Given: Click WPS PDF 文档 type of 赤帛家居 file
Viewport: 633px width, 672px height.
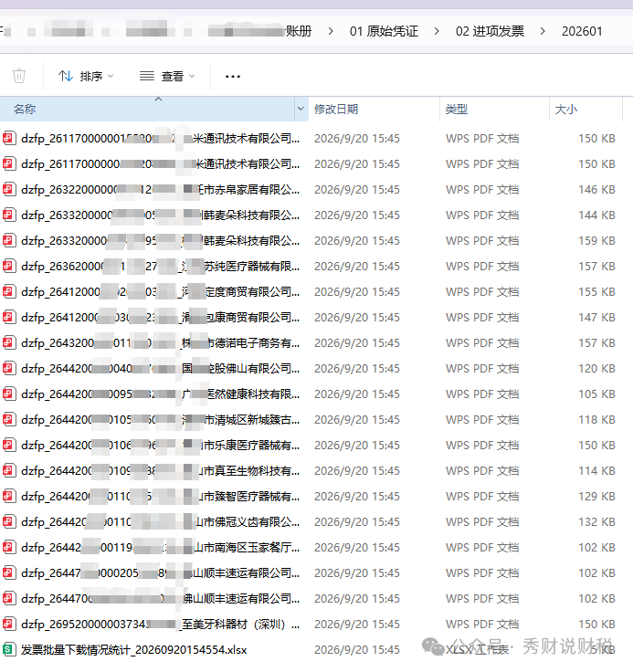Looking at the screenshot, I should click(x=482, y=189).
